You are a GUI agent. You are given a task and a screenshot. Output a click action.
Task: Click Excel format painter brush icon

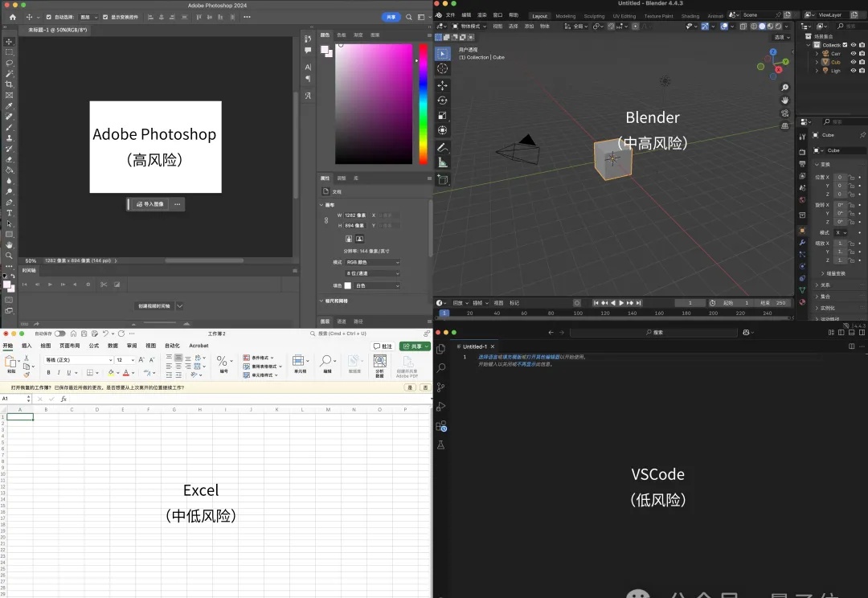tap(26, 375)
